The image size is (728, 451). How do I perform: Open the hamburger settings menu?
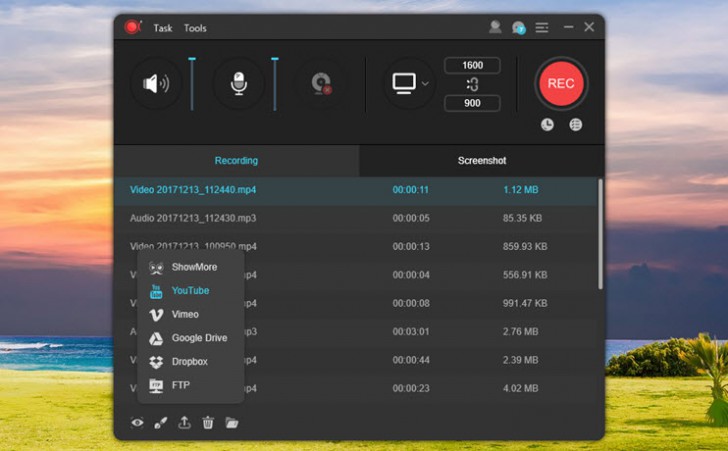point(542,28)
